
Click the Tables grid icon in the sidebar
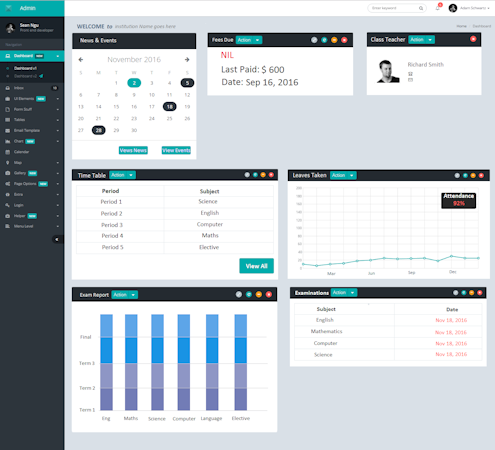(x=8, y=120)
